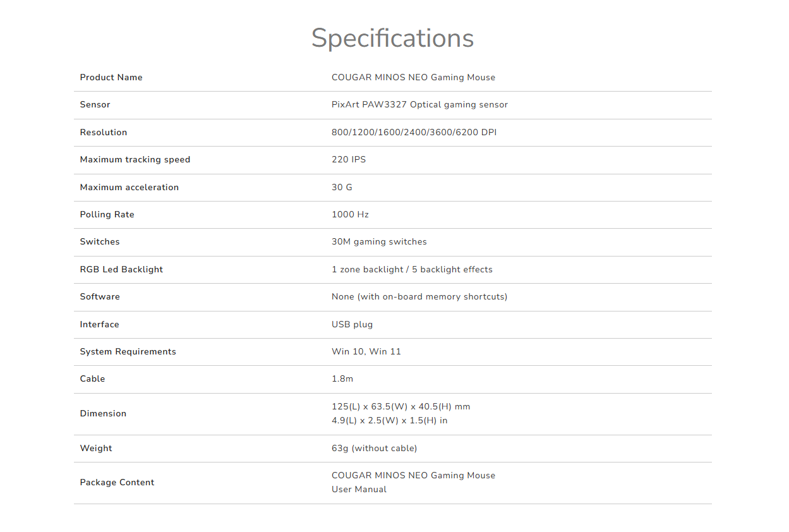Select the Maximum tracking speed label
Screen dimensions: 789x532
click(135, 160)
